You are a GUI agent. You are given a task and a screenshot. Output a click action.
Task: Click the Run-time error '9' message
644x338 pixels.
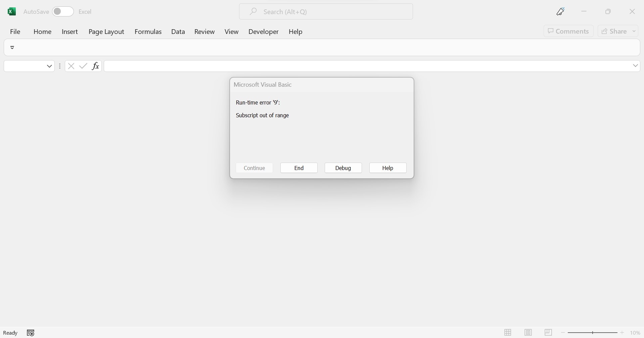pyautogui.click(x=258, y=102)
